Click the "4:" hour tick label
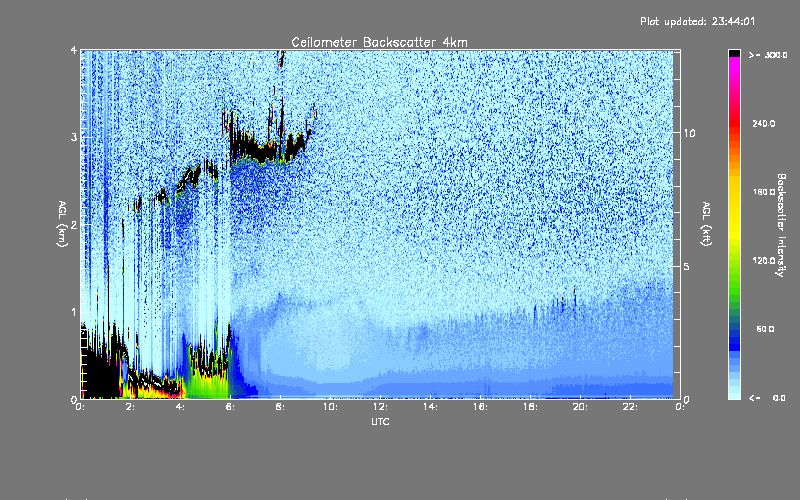The image size is (800, 500). click(181, 407)
